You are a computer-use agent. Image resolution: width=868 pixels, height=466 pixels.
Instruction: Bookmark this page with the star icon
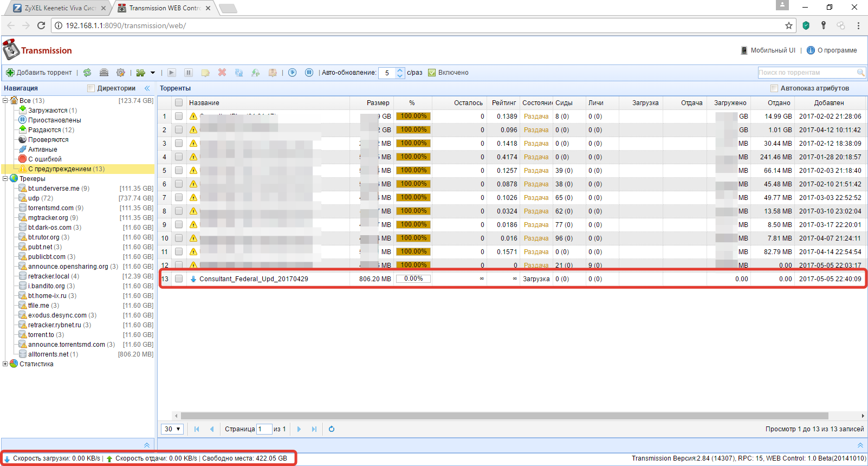[x=789, y=25]
